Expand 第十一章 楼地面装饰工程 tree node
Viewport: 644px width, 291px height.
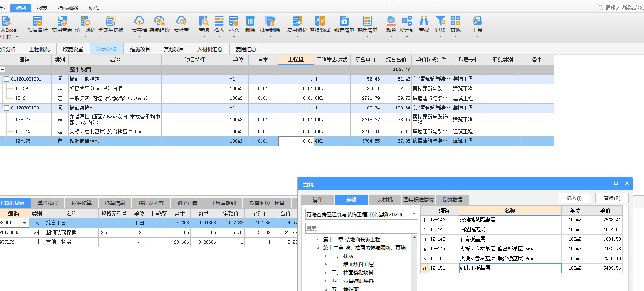pos(317,239)
